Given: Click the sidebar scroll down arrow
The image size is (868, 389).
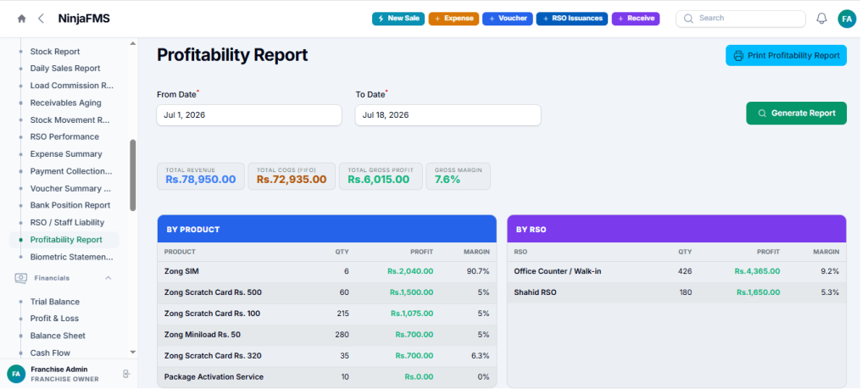Looking at the screenshot, I should [x=132, y=352].
